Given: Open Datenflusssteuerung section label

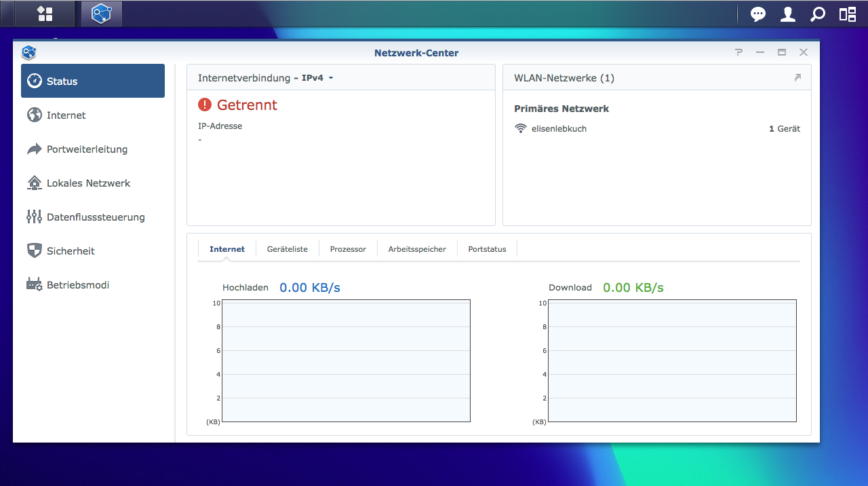Looking at the screenshot, I should 96,217.
